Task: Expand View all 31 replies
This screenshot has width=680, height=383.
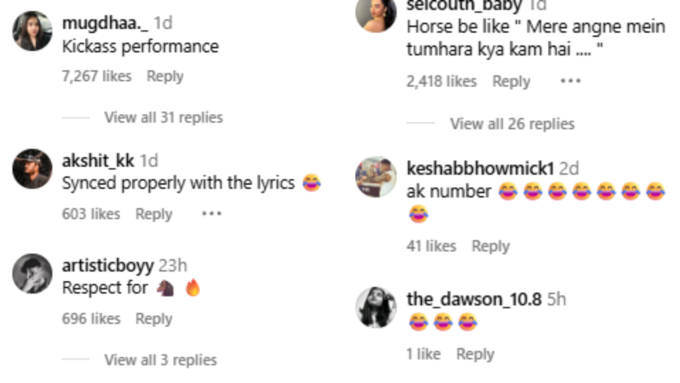Action: tap(163, 118)
